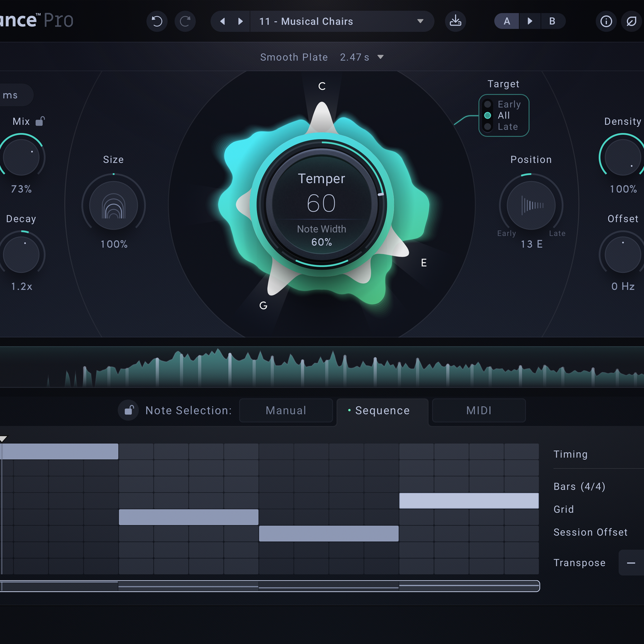Open the 2.47 s decay time dropdown
Screen dimensions: 644x644
362,57
